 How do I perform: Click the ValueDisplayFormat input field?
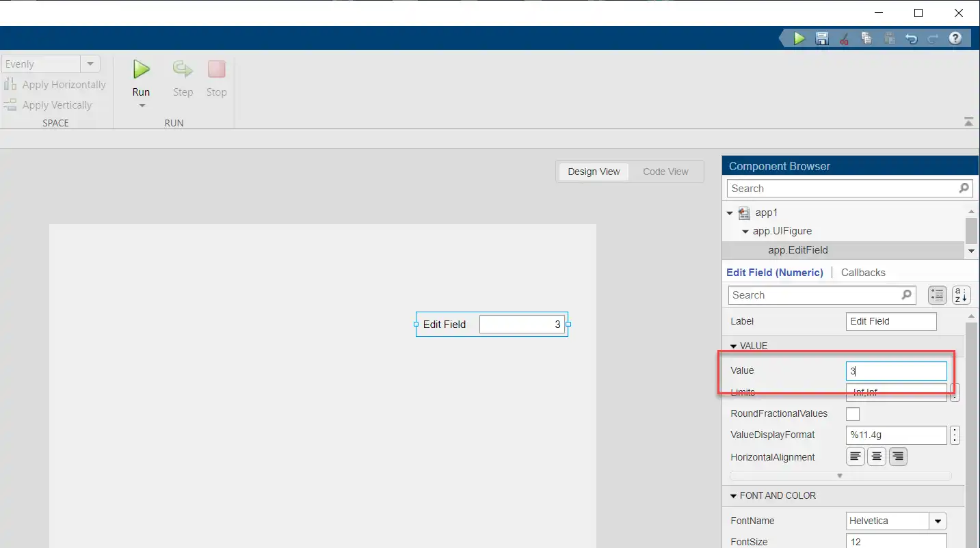click(x=896, y=435)
